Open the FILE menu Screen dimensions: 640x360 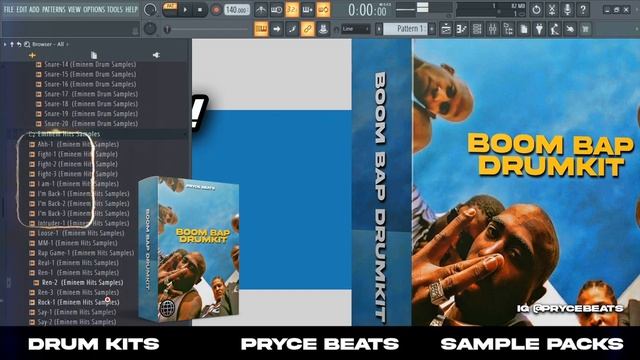tap(9, 9)
